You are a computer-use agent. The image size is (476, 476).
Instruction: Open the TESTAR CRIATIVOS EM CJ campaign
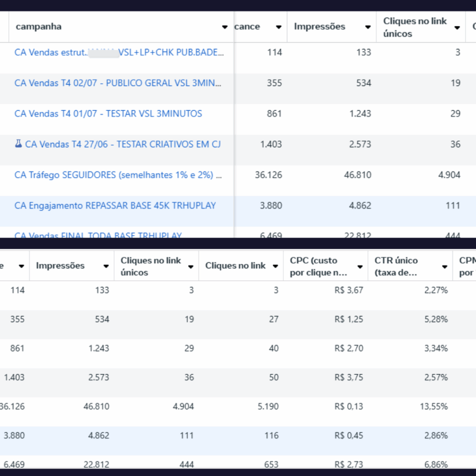coord(123,145)
